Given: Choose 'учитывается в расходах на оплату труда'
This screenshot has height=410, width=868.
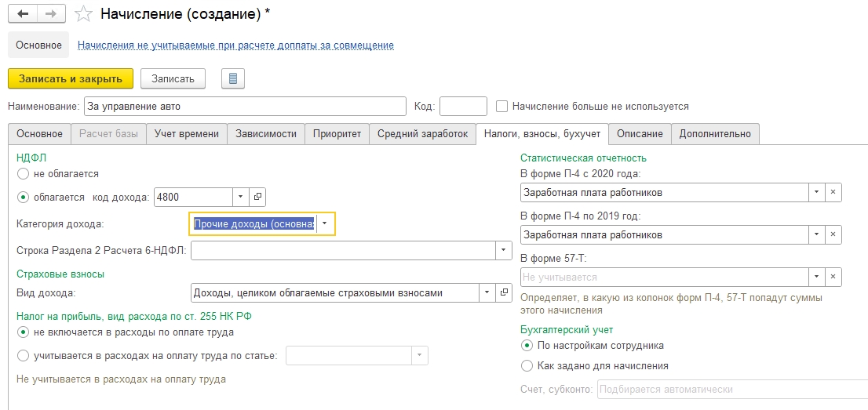Looking at the screenshot, I should [x=23, y=356].
